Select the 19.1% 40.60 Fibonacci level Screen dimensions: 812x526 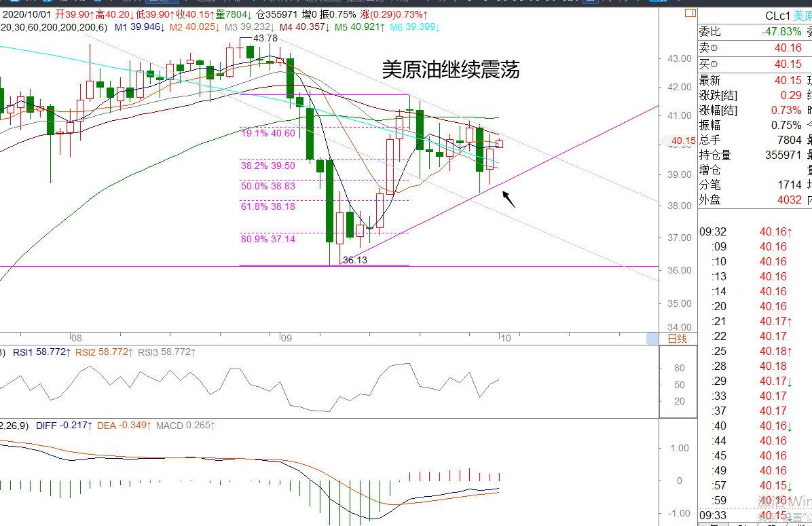click(267, 133)
